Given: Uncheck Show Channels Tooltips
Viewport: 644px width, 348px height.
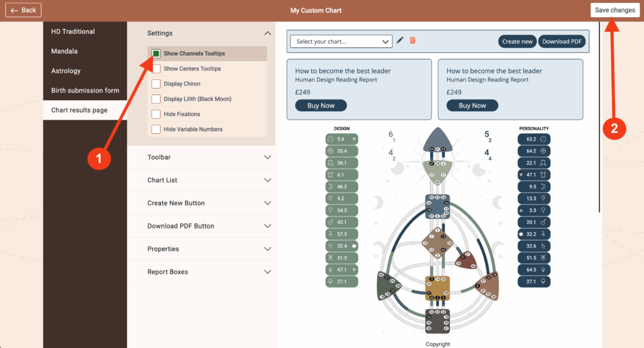Looking at the screenshot, I should click(x=156, y=53).
